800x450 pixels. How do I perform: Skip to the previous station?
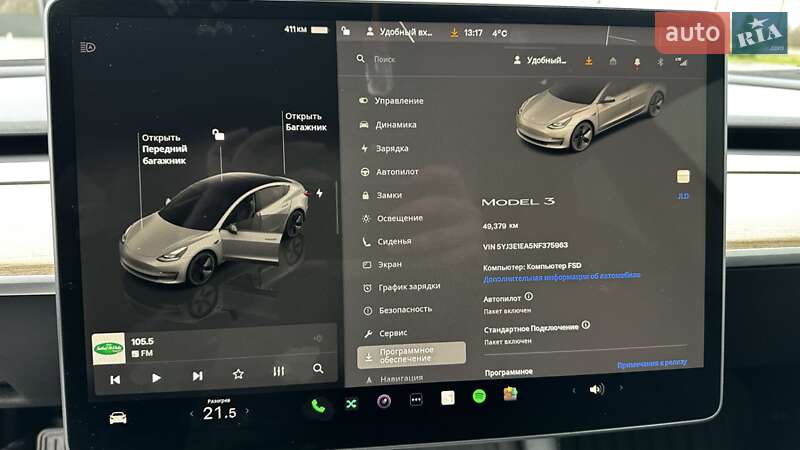(x=115, y=380)
